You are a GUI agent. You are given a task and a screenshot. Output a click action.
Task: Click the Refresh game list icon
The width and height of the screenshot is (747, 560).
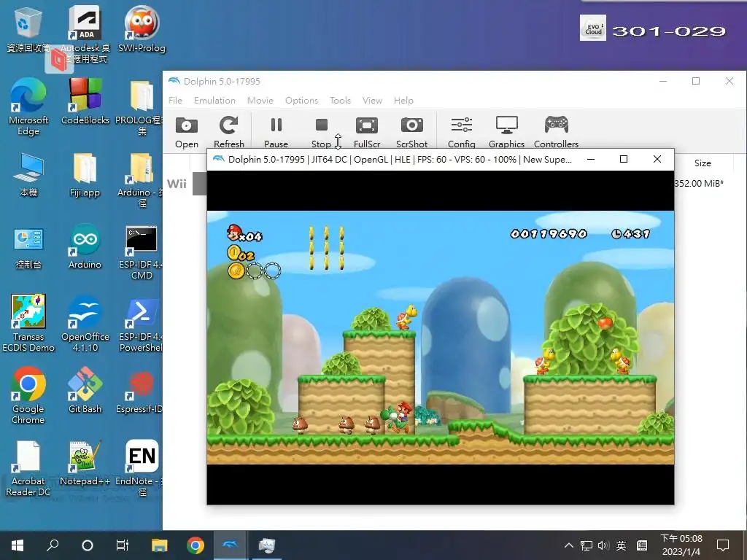click(228, 133)
